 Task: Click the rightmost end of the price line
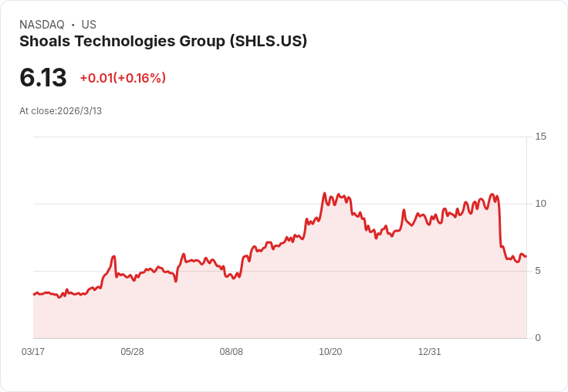[x=526, y=256]
